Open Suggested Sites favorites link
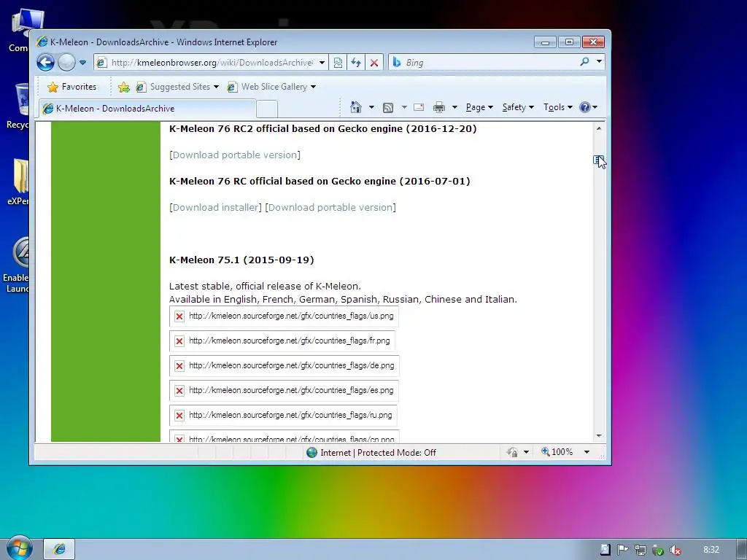Image resolution: width=747 pixels, height=560 pixels. 177,87
